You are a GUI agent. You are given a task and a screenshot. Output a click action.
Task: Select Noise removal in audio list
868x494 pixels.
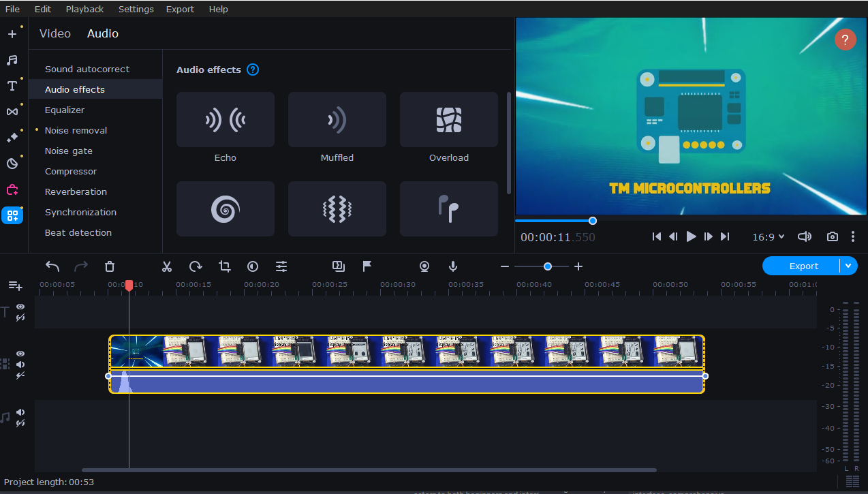pyautogui.click(x=76, y=130)
